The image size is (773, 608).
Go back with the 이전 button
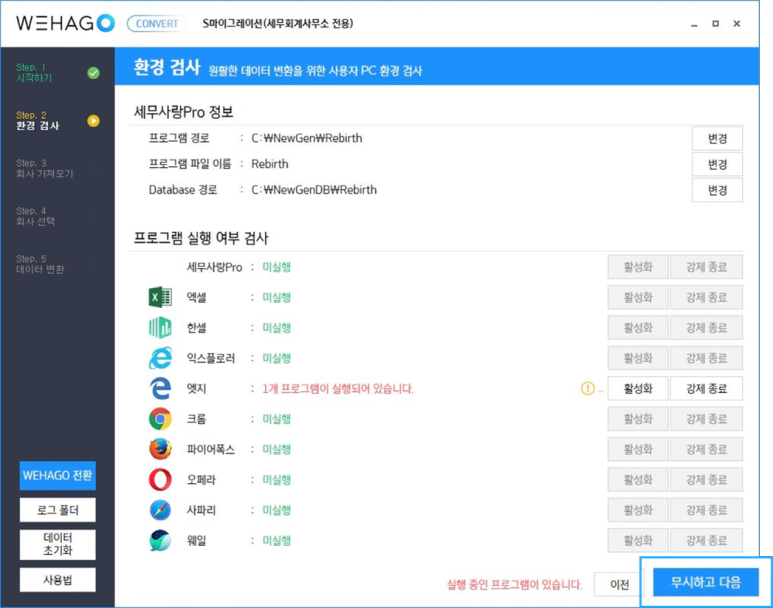619,584
